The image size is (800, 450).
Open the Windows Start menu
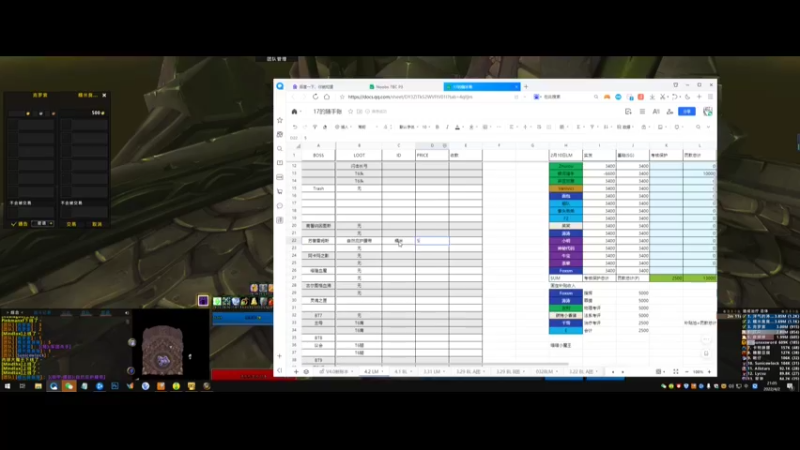8,386
